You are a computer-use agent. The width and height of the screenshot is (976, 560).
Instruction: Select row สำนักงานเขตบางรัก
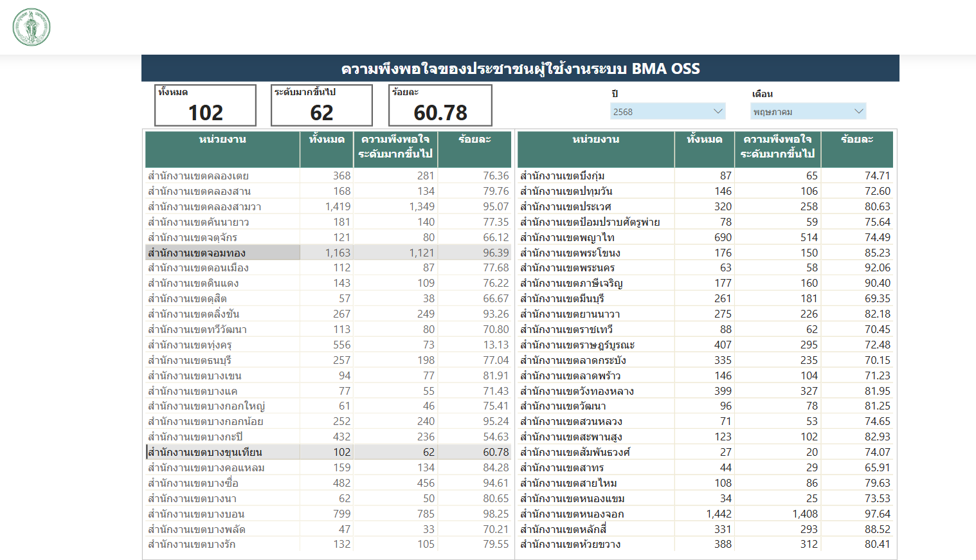pos(329,544)
